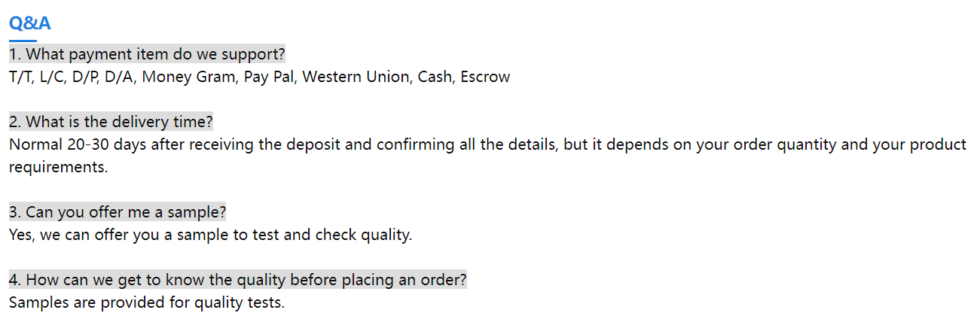Click the word "requirements." ending the delivery answer

(x=58, y=167)
